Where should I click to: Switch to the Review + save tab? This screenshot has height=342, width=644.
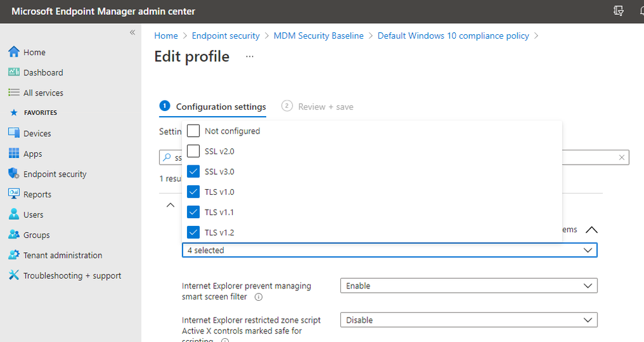325,106
